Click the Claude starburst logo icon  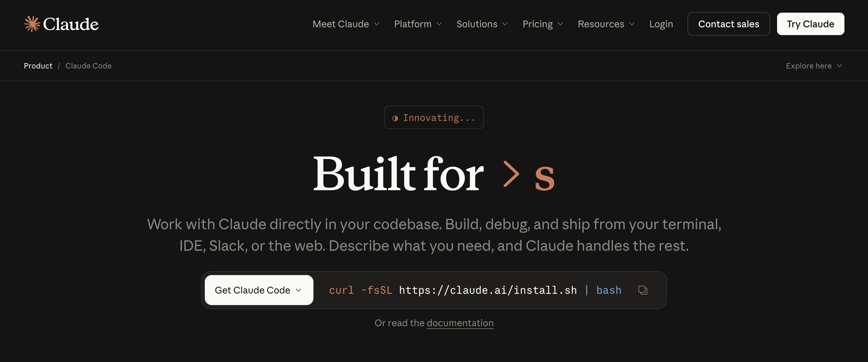(32, 24)
